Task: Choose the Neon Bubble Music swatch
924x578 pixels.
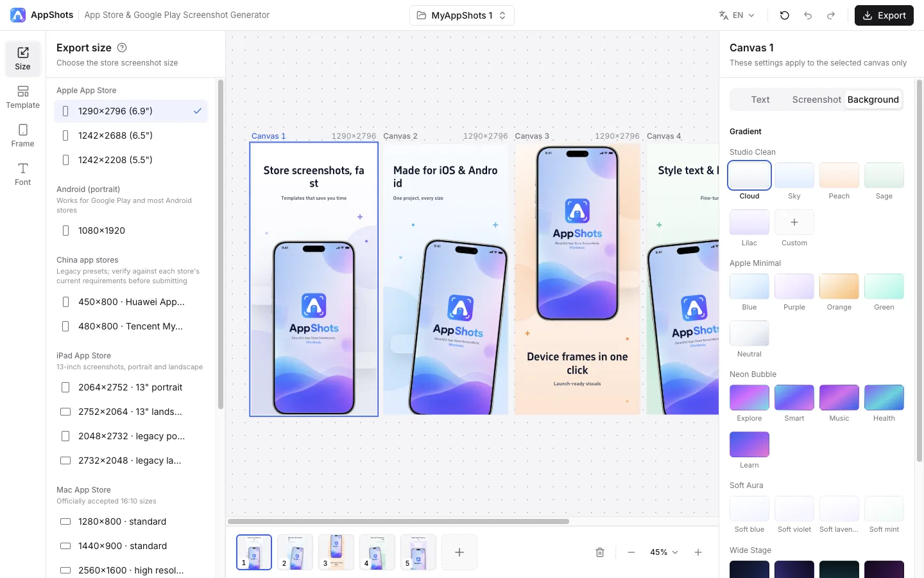Action: pyautogui.click(x=839, y=398)
